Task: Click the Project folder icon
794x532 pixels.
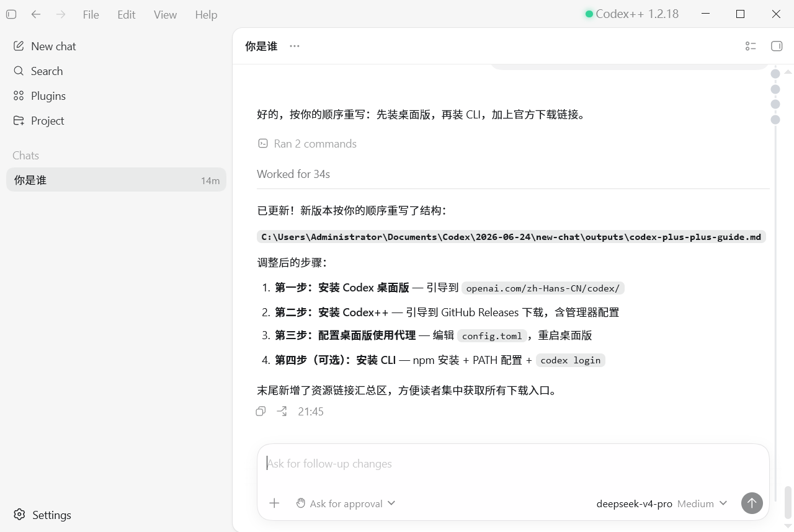Action: 19,120
